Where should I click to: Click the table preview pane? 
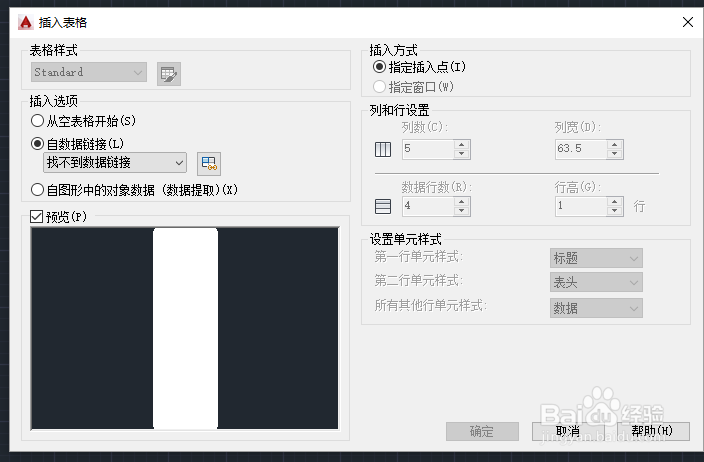185,328
